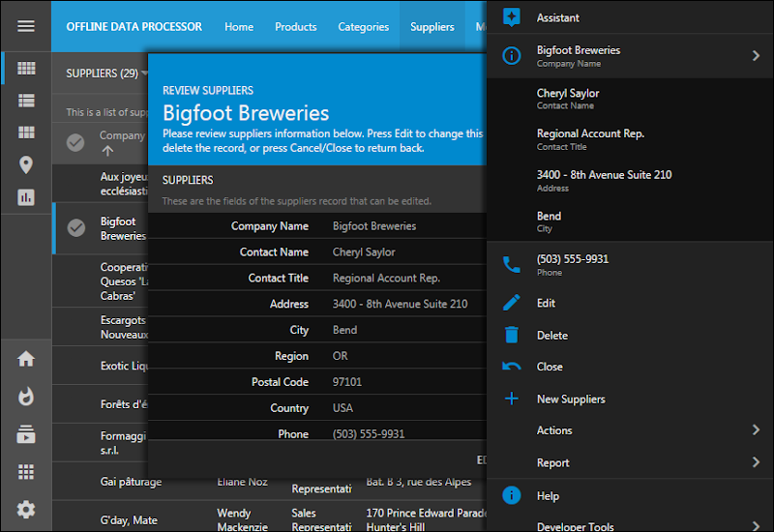Click the Company column header

coord(122,135)
